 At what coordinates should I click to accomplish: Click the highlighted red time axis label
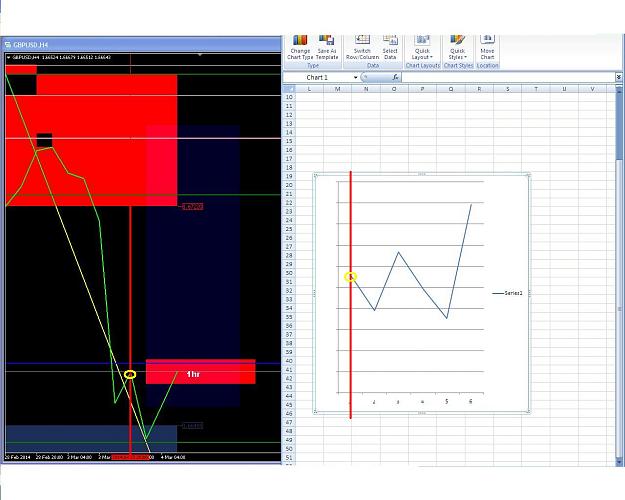point(130,457)
